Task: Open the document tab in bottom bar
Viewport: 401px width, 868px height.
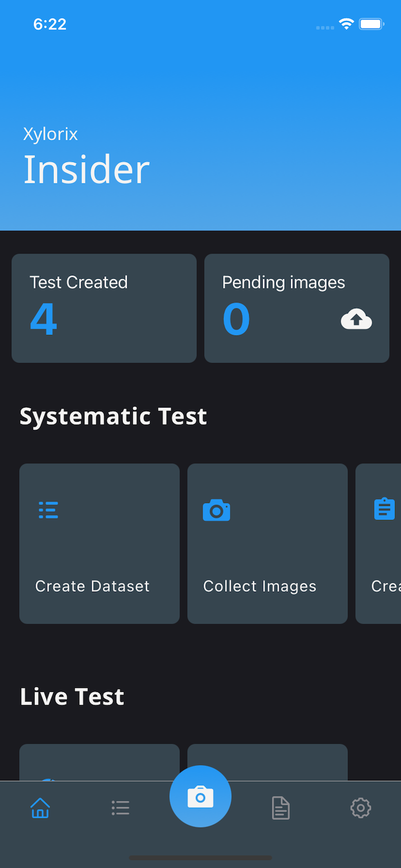Action: [281, 808]
